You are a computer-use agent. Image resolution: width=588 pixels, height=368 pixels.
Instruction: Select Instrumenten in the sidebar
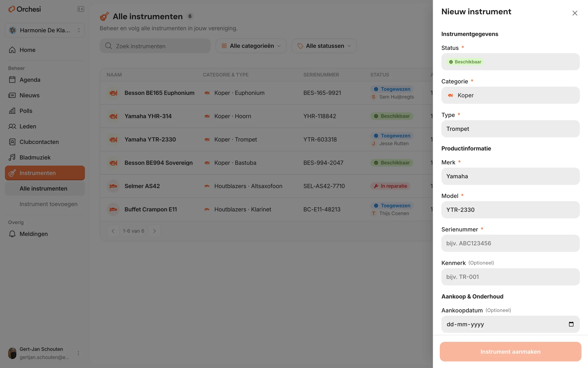point(45,173)
